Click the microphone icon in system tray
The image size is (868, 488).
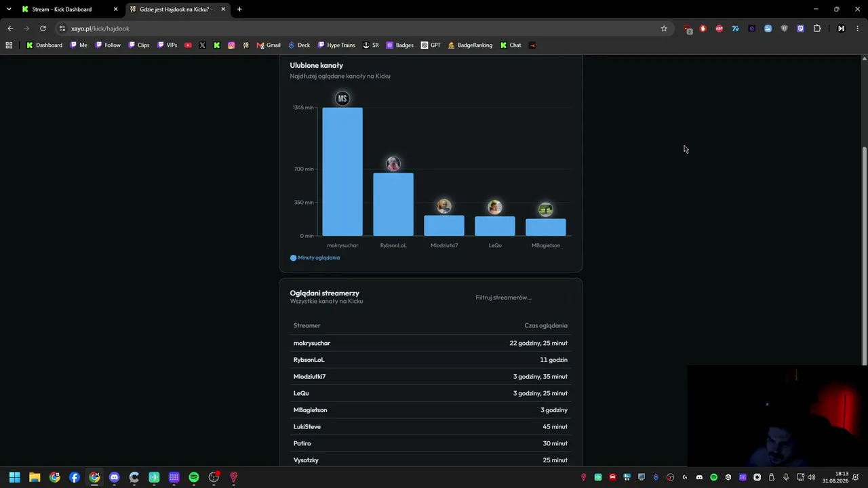click(x=786, y=477)
